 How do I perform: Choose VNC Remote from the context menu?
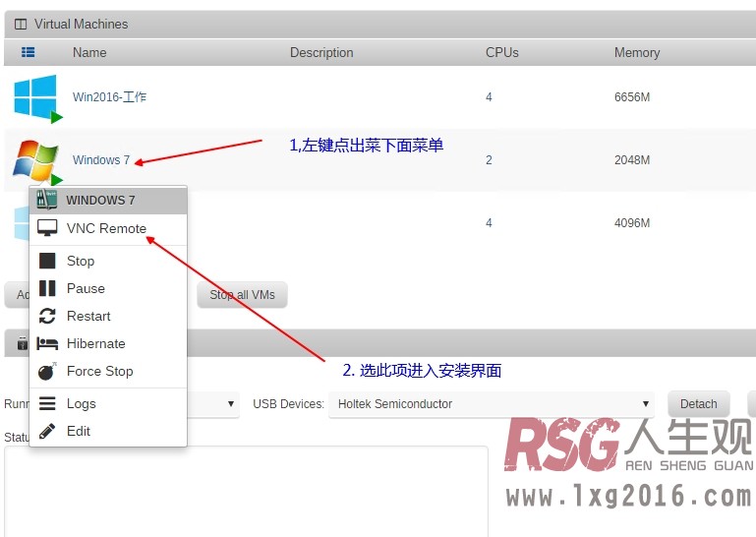pyautogui.click(x=108, y=228)
